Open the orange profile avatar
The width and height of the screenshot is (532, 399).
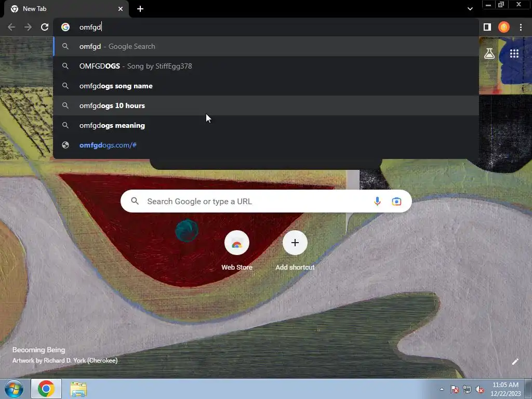click(x=504, y=27)
